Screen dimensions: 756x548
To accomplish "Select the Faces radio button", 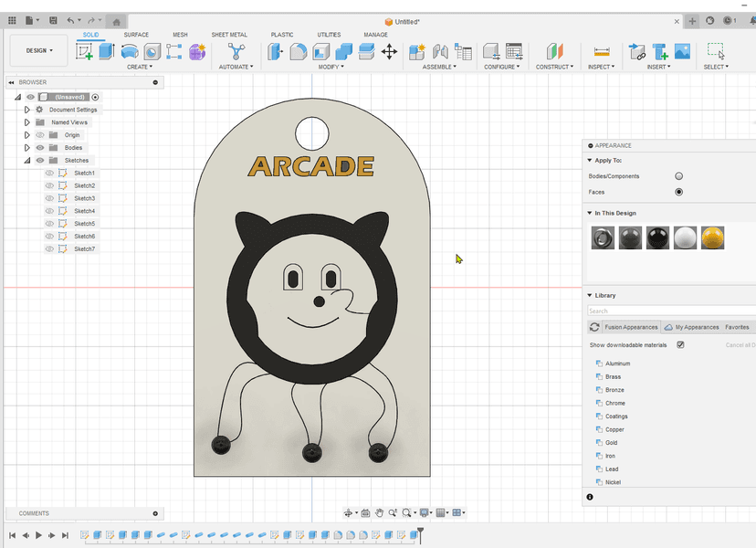I will 678,192.
